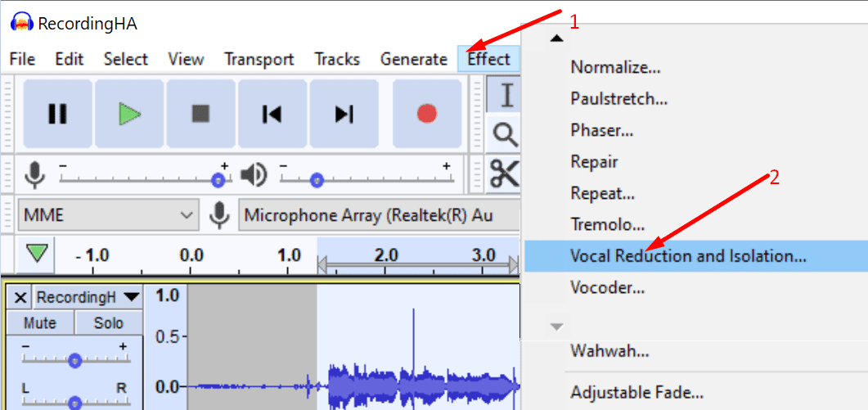Start playback with the green Play button
This screenshot has width=868, height=410.
point(129,114)
